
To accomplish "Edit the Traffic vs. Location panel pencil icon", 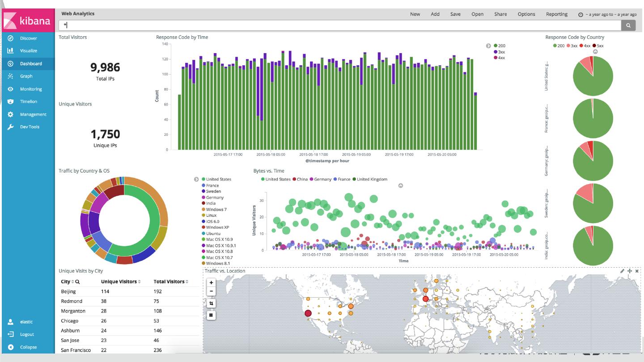I will 622,271.
